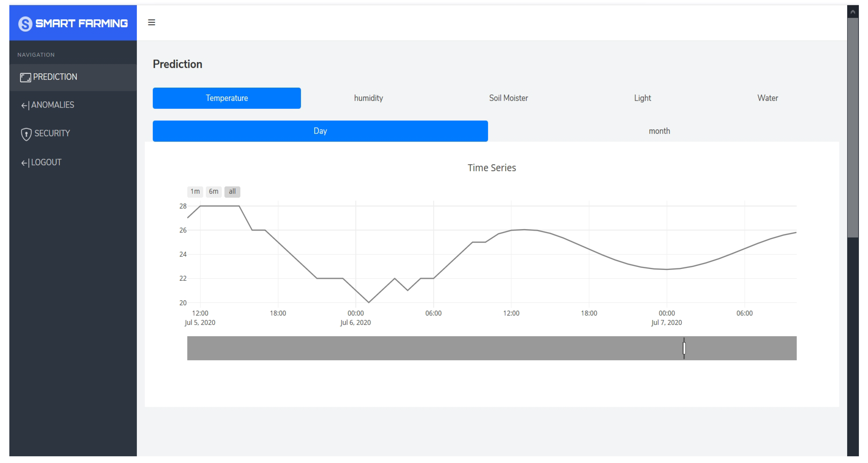Open the Soil Moister tab
The height and width of the screenshot is (463, 868).
pyautogui.click(x=508, y=98)
